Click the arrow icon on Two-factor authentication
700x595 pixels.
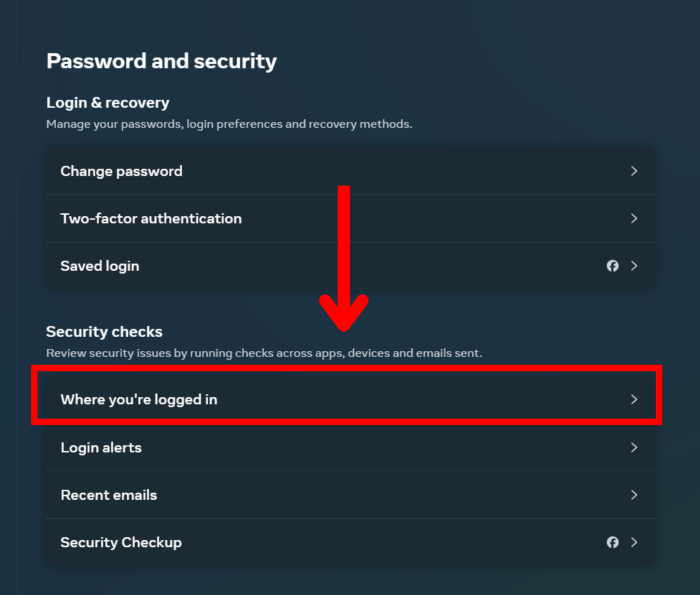point(634,219)
